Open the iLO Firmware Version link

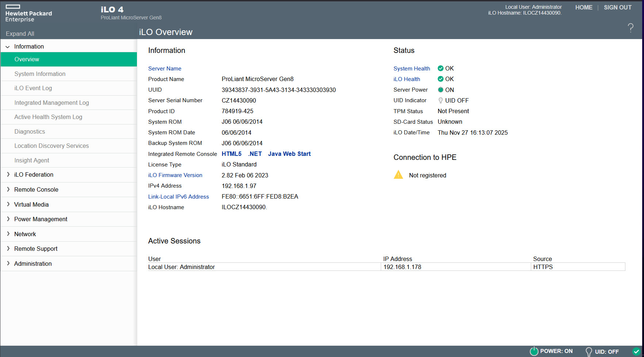(x=175, y=175)
